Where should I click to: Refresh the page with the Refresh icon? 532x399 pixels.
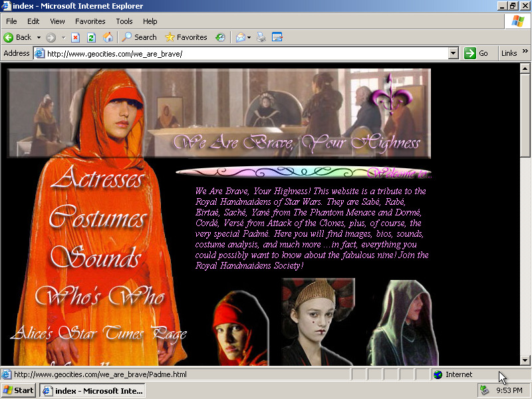tap(91, 37)
